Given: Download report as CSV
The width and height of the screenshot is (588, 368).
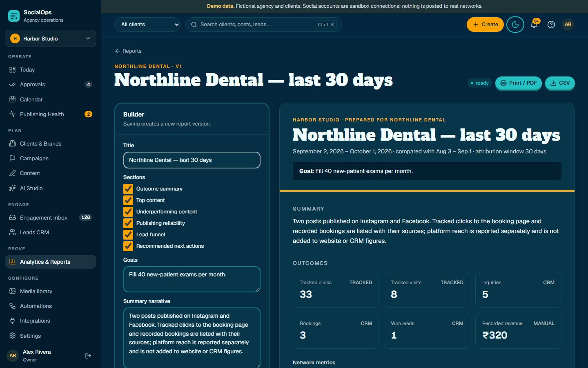Looking at the screenshot, I should click(560, 83).
